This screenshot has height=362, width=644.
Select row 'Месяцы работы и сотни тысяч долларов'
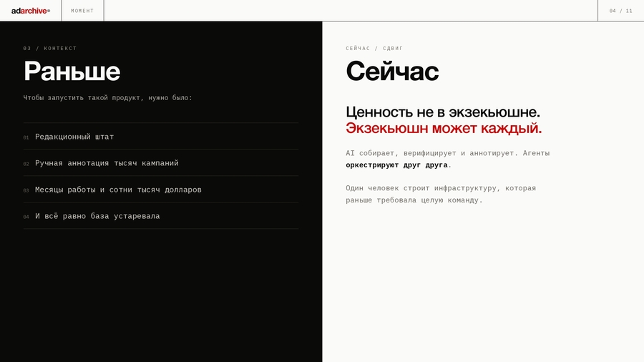160,189
